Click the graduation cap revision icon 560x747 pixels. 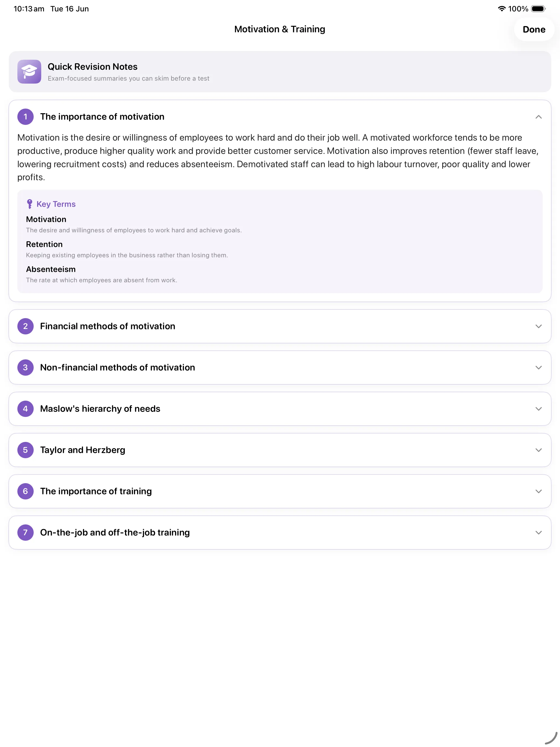tap(29, 72)
